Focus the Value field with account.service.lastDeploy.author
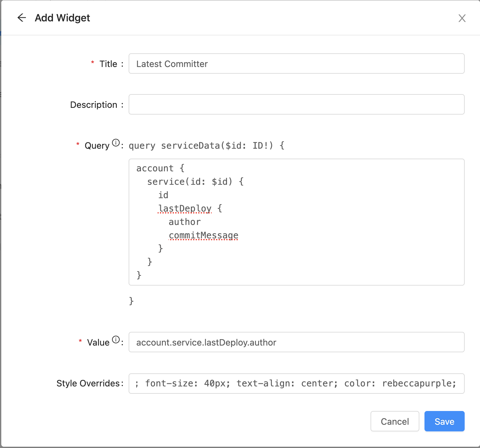Viewport: 480px width, 448px height. point(296,342)
